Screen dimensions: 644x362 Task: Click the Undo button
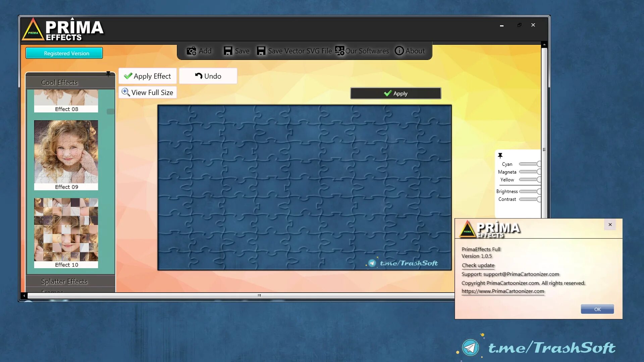(x=208, y=76)
